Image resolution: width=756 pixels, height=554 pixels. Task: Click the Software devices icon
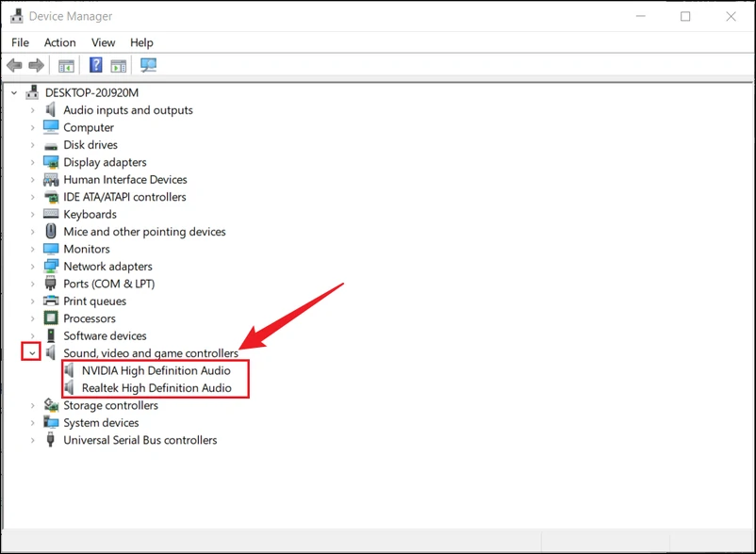[51, 335]
